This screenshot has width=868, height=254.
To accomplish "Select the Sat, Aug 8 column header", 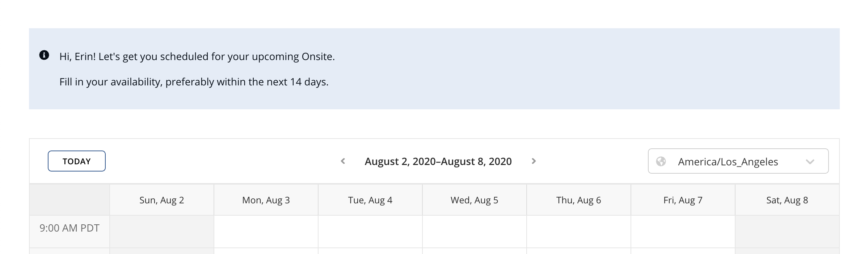I will point(787,200).
